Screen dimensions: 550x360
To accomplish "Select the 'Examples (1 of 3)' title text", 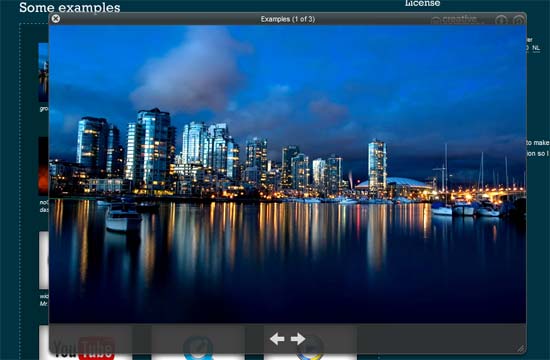I will tap(288, 19).
